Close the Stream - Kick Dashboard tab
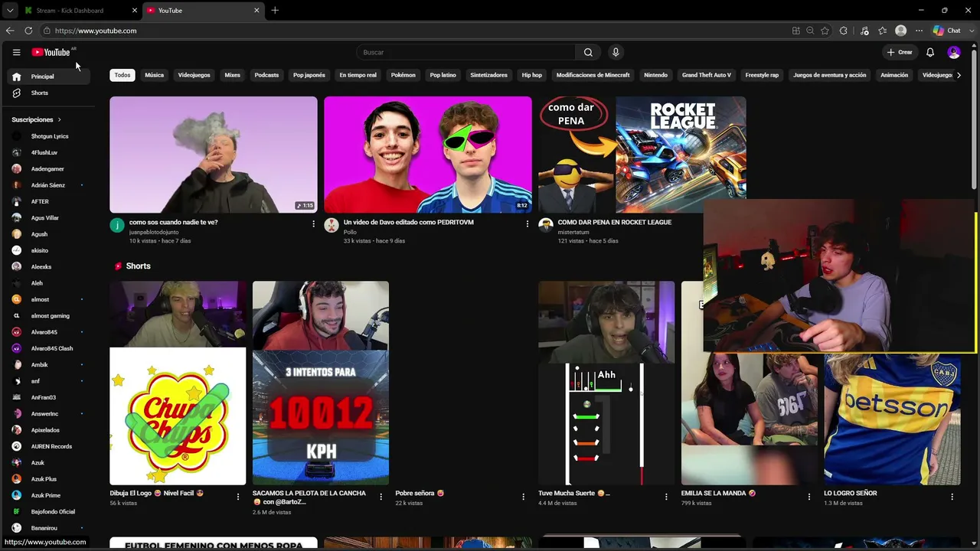The image size is (980, 551). 135,10
